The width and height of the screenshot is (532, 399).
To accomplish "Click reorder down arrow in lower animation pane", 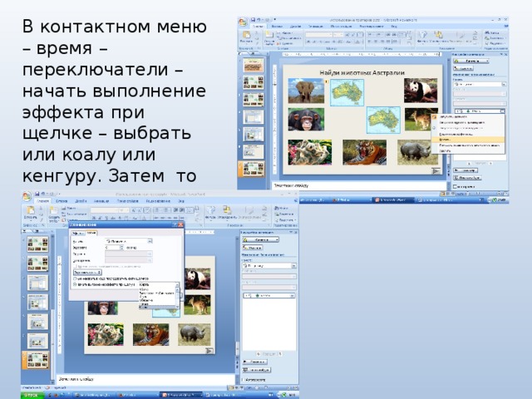I will pyautogui.click(x=280, y=354).
